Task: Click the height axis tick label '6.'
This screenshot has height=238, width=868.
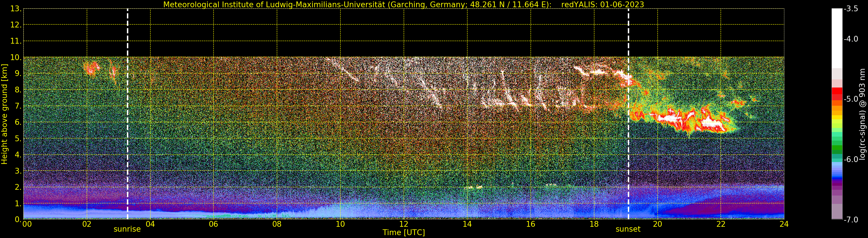Action: tap(18, 122)
